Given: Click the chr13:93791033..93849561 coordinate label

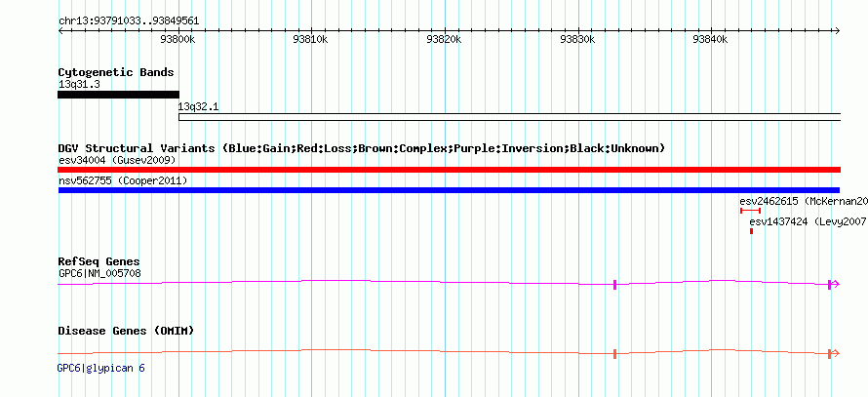Looking at the screenshot, I should [x=129, y=21].
